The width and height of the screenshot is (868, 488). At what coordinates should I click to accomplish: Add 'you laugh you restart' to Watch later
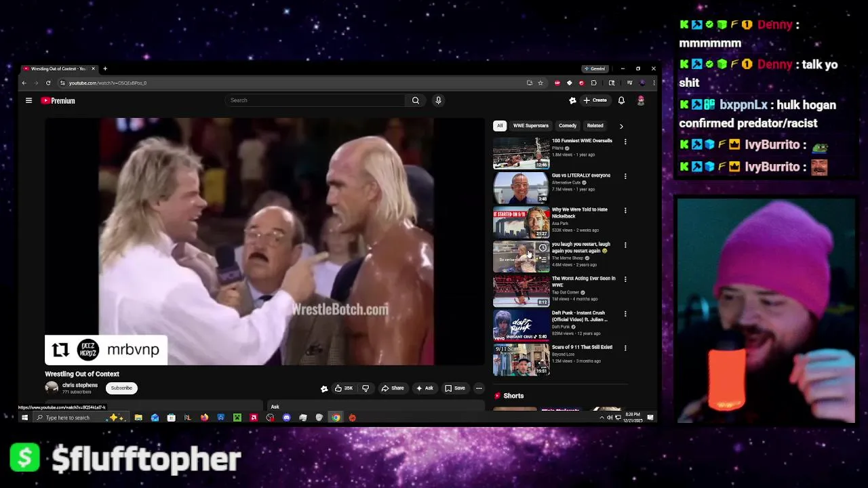pos(542,248)
